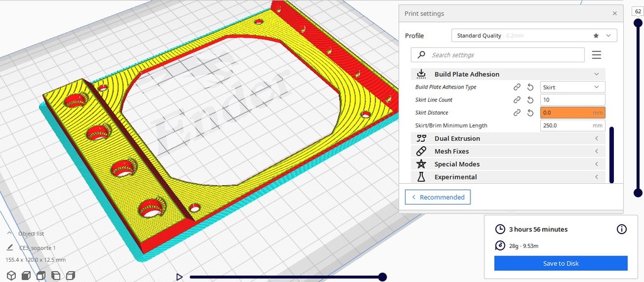
Task: Open the Profile dropdown (Standard Quality)
Action: [x=534, y=36]
